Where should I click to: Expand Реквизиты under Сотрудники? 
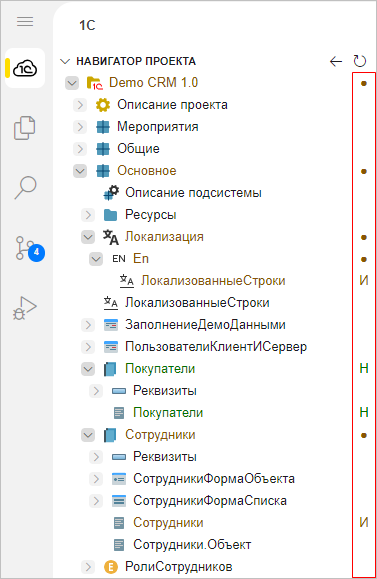96,457
